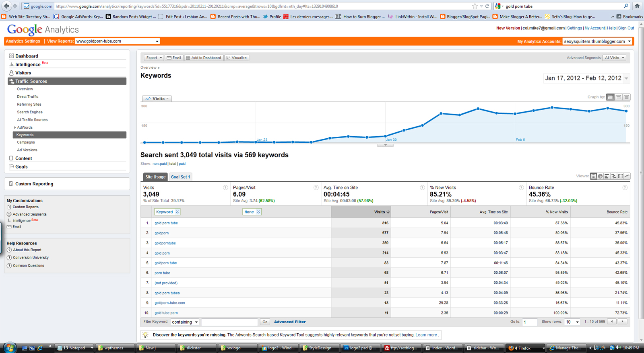The height and width of the screenshot is (353, 644).
Task: Show non-paid keyword traffic
Action: click(x=159, y=164)
